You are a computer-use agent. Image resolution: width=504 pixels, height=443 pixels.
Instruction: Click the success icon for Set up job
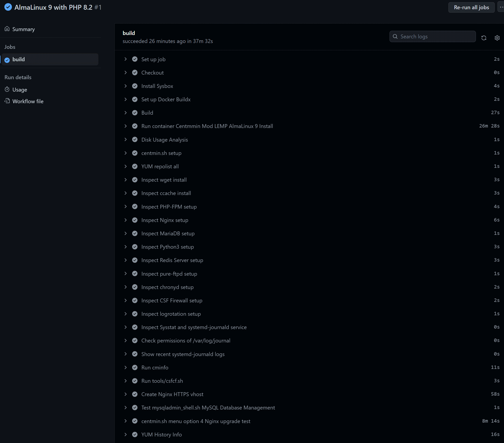pyautogui.click(x=135, y=59)
